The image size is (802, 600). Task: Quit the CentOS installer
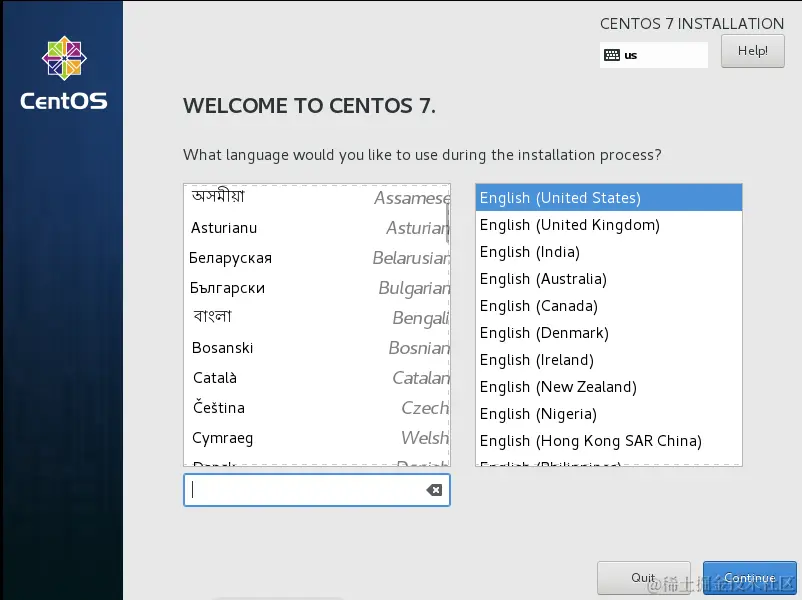(643, 578)
